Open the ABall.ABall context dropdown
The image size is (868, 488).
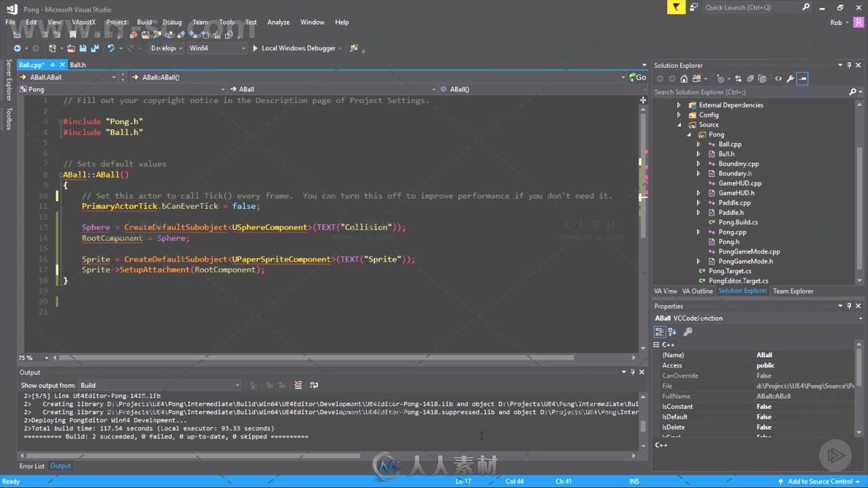click(70, 77)
